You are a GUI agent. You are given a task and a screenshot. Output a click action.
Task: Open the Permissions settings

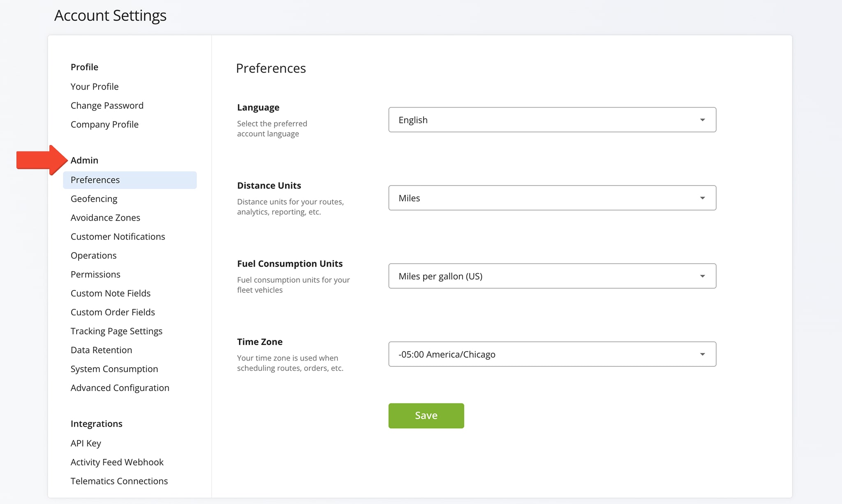tap(95, 274)
